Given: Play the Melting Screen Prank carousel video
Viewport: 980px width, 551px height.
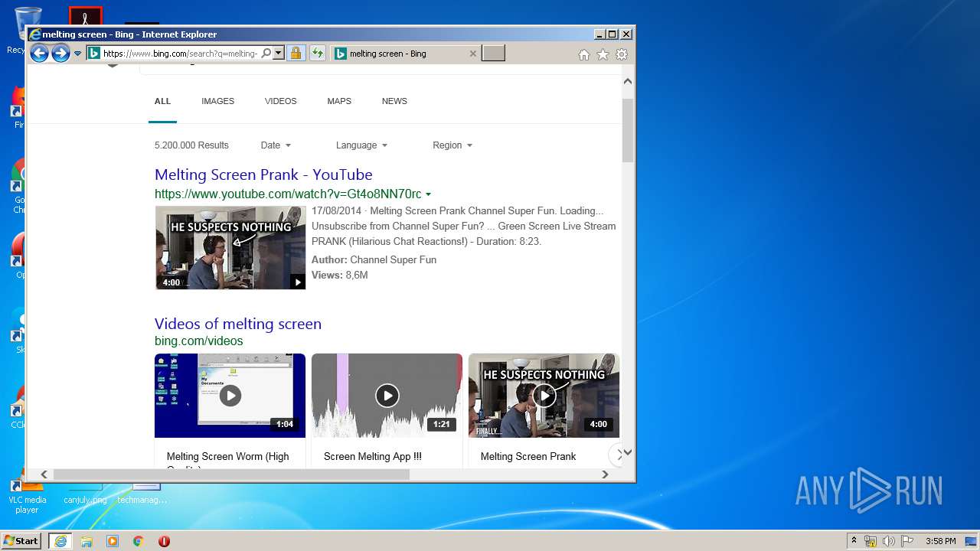Looking at the screenshot, I should click(x=544, y=396).
